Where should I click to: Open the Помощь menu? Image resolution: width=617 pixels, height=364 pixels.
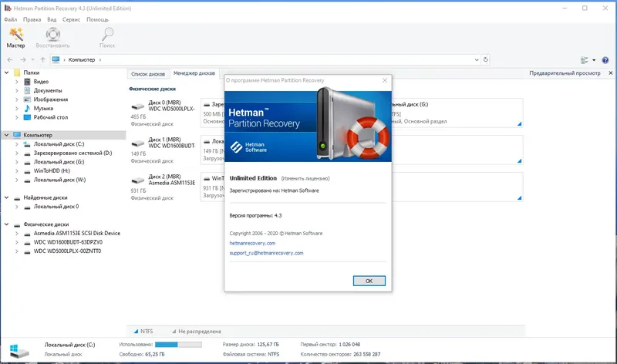(x=97, y=19)
